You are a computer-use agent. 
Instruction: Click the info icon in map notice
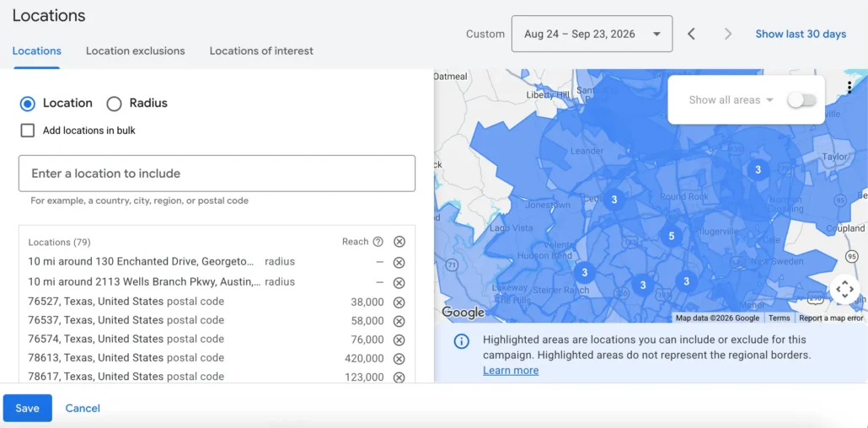tap(462, 341)
